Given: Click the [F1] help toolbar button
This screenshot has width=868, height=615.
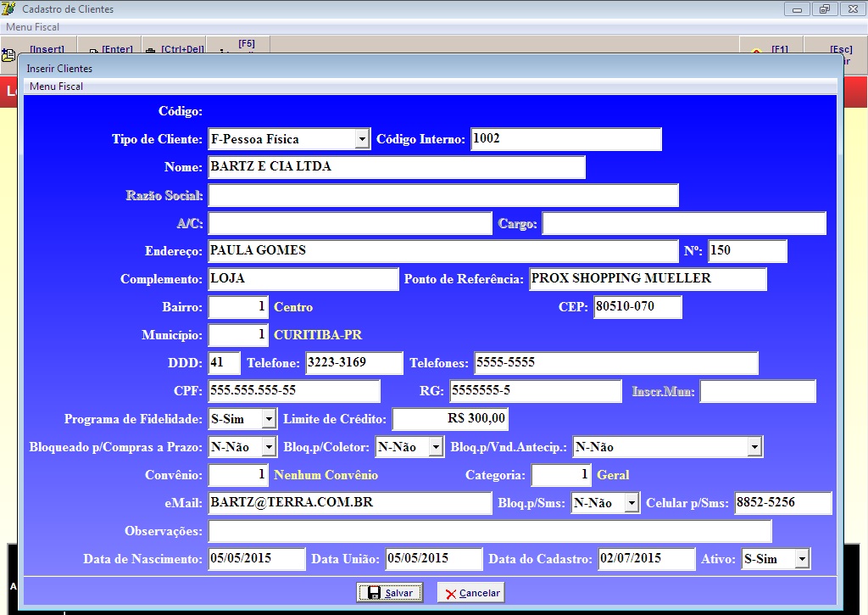Looking at the screenshot, I should [x=771, y=49].
